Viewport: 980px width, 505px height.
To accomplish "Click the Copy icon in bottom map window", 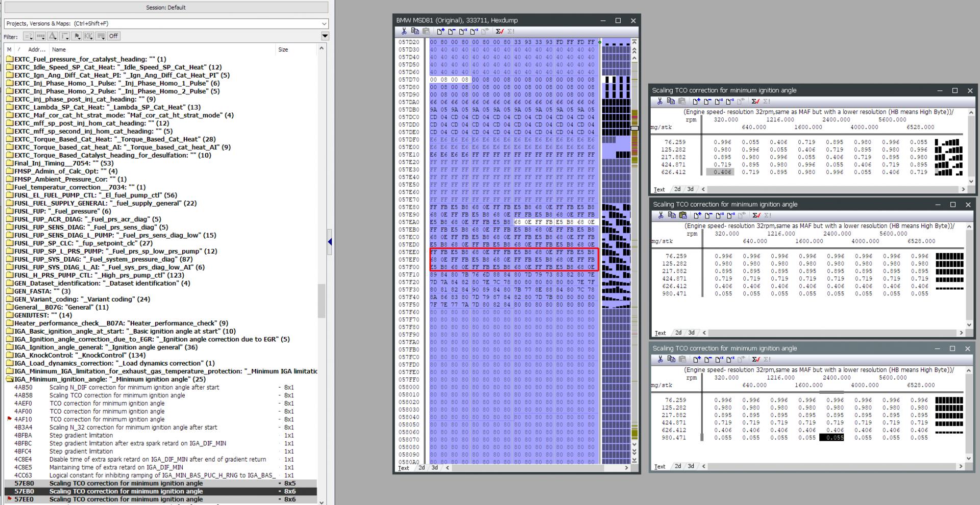I will click(x=671, y=359).
